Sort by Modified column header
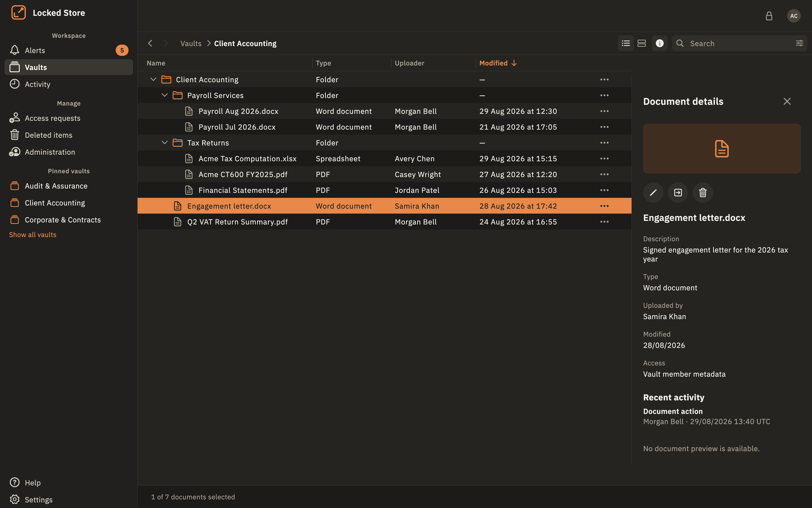 498,63
